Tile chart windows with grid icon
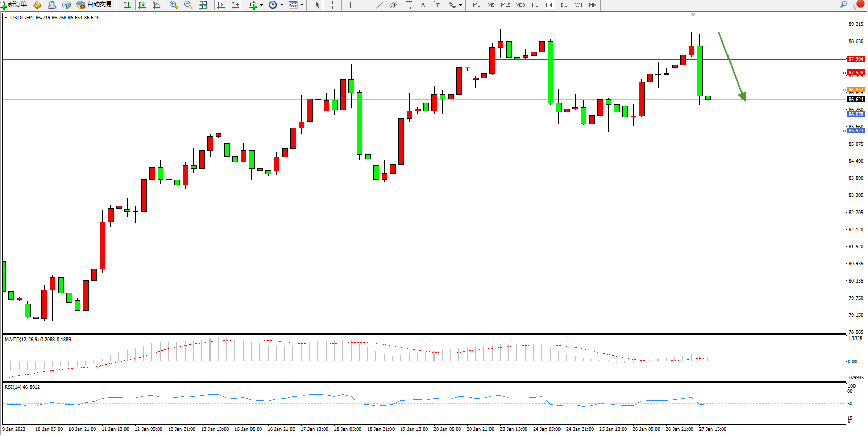The height and width of the screenshot is (436, 868). (x=203, y=5)
